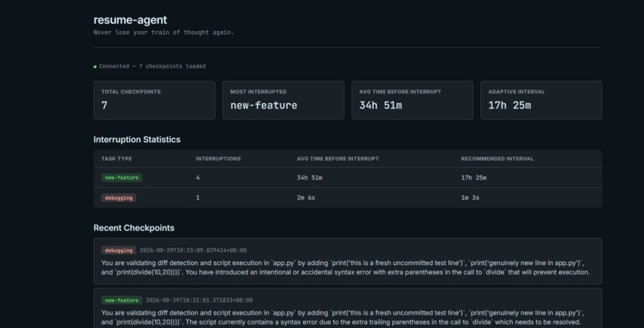Image resolution: width=644 pixels, height=328 pixels.
Task: Click the Task Type column header
Action: point(117,159)
